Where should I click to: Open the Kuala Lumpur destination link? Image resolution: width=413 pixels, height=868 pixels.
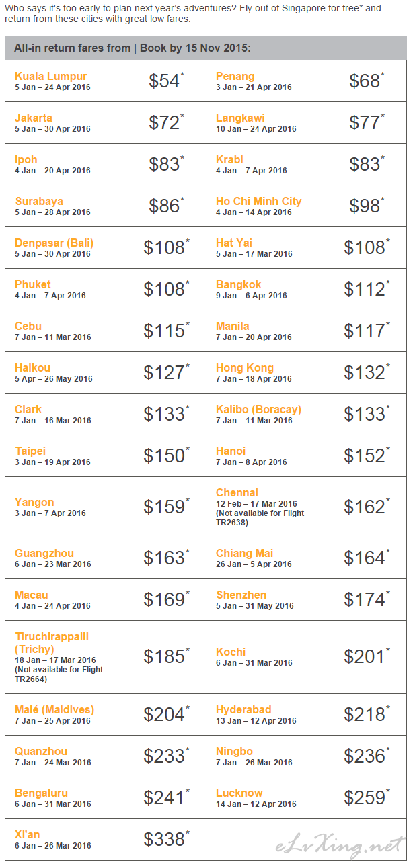point(50,76)
